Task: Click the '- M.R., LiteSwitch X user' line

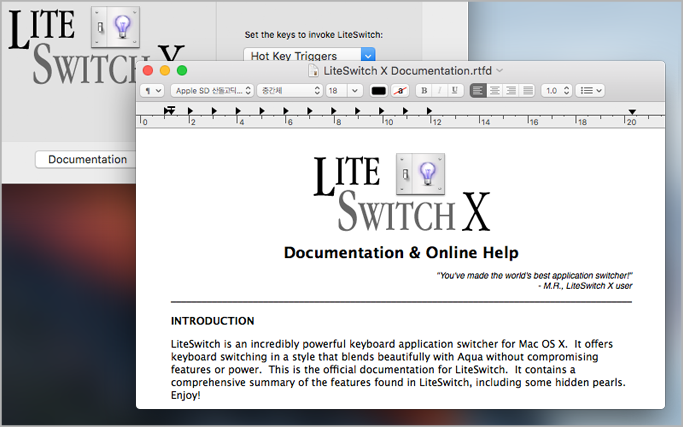Action: tap(585, 286)
